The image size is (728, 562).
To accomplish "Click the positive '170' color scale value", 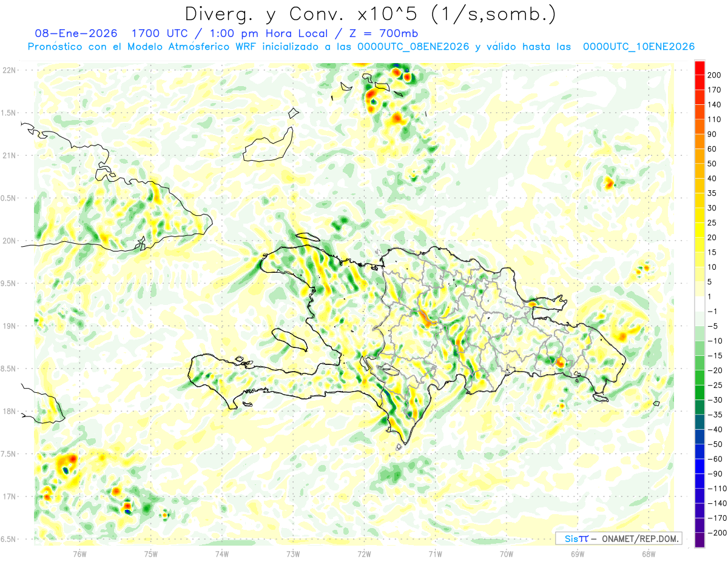I will (x=714, y=90).
